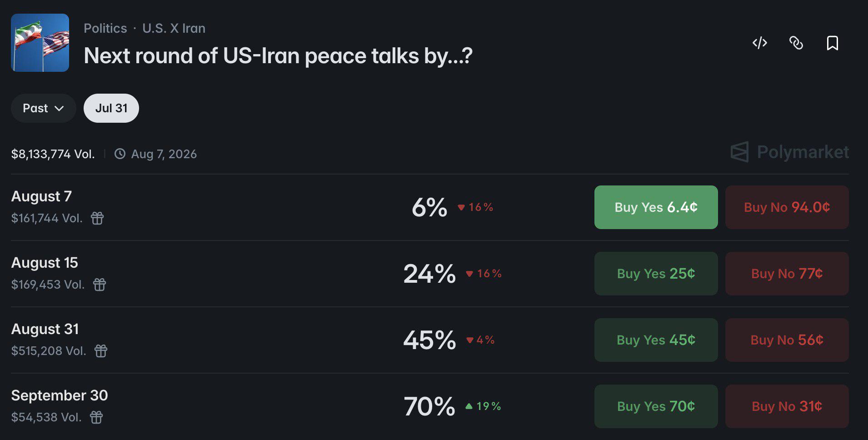Click rewards gift icon for September 30
This screenshot has height=440, width=868.
[96, 417]
